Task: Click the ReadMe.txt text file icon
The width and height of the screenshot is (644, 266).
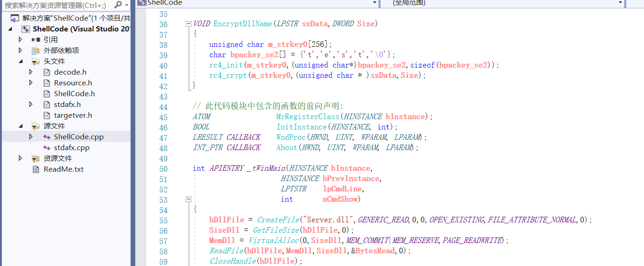Action: point(36,169)
